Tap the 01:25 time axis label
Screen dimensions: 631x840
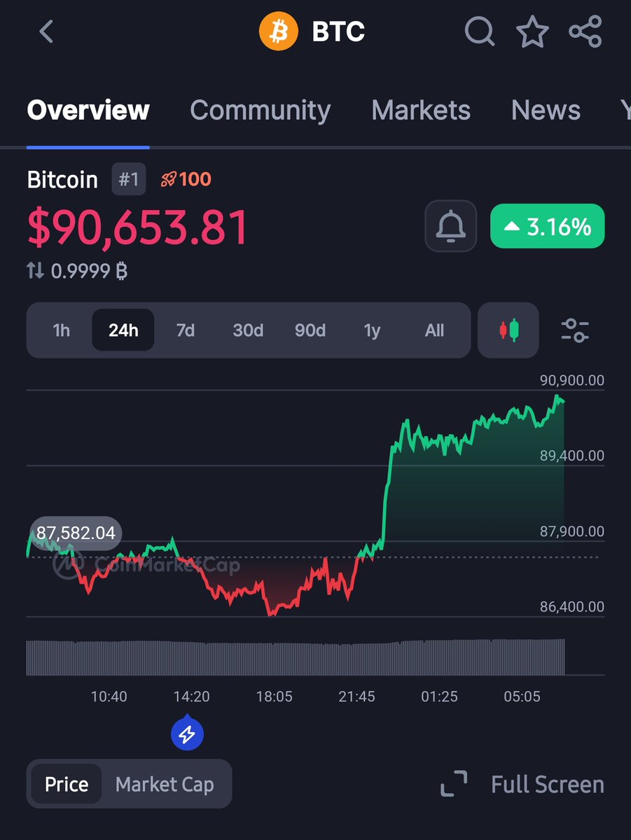tap(439, 696)
